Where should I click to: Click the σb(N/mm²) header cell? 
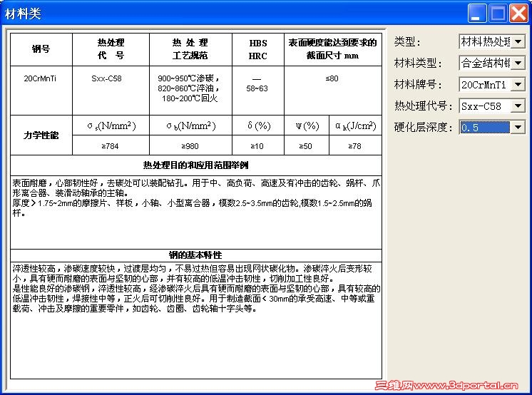(x=191, y=126)
